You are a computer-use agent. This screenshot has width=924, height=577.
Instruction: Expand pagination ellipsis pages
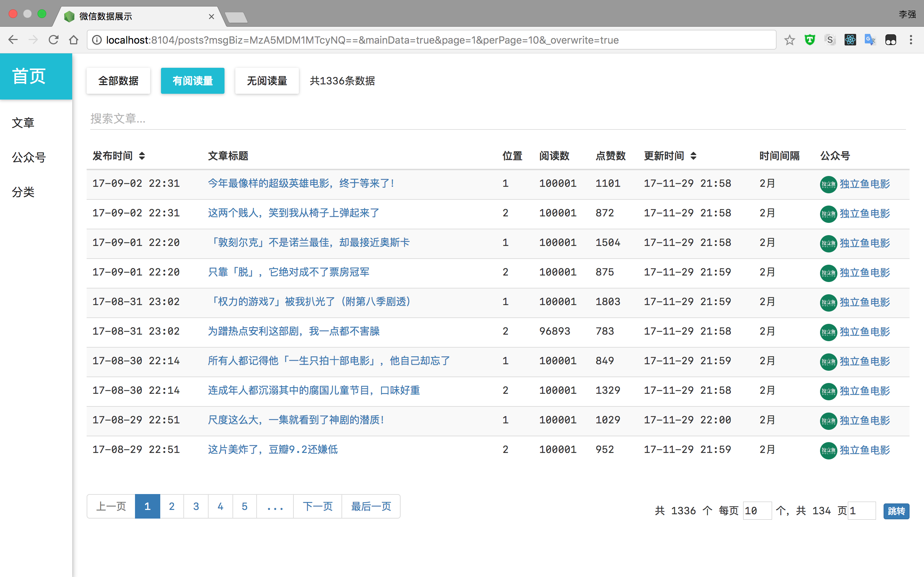[275, 506]
